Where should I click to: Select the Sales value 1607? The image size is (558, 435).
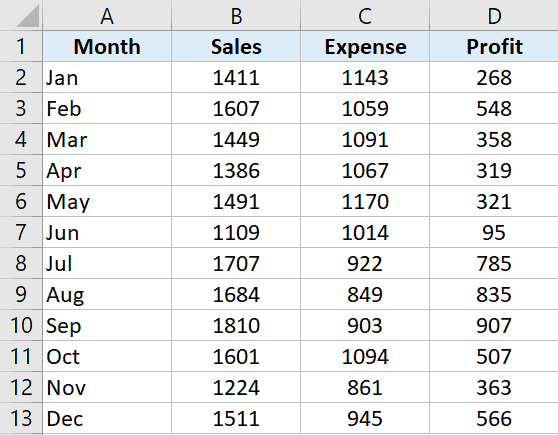click(x=236, y=109)
